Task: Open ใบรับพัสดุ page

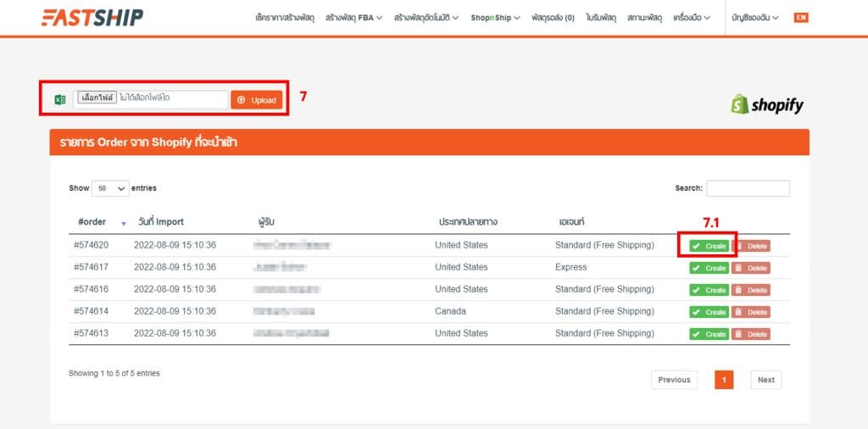Action: pyautogui.click(x=601, y=18)
